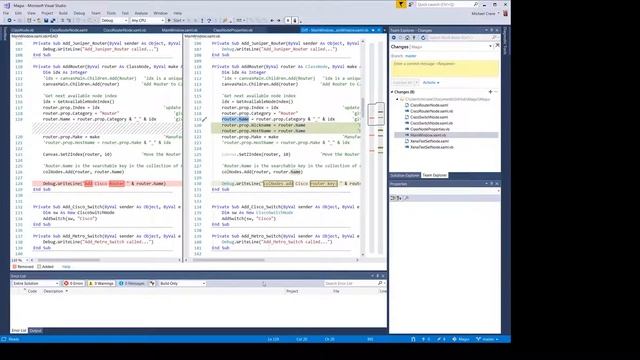Click the Team Explorer Back icon
Screen dimensions: 640x360
(394, 38)
